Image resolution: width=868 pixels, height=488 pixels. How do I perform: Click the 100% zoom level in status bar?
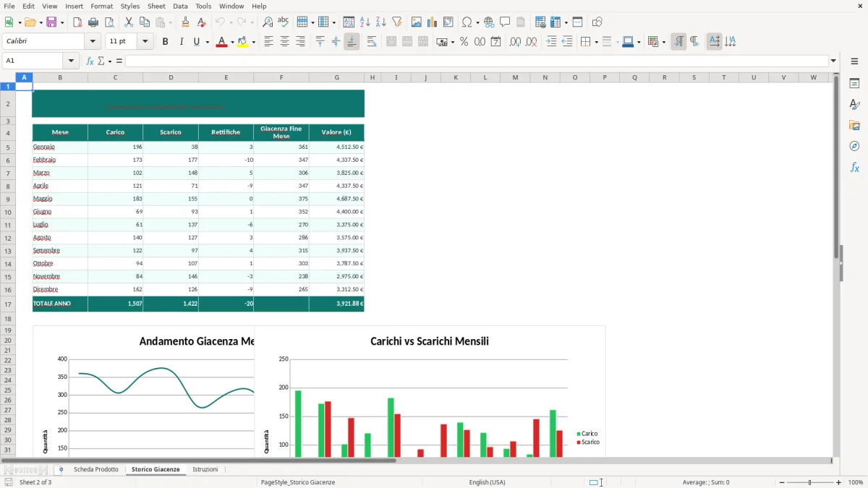[856, 482]
